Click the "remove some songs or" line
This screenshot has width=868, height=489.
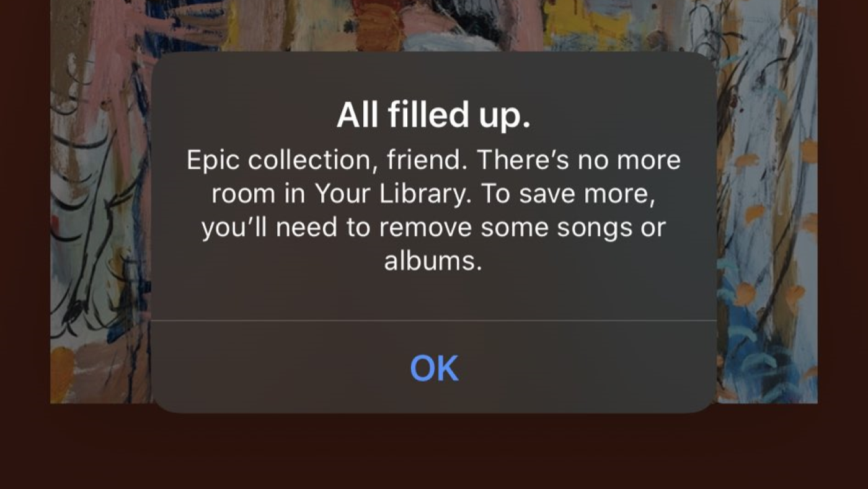(x=522, y=228)
